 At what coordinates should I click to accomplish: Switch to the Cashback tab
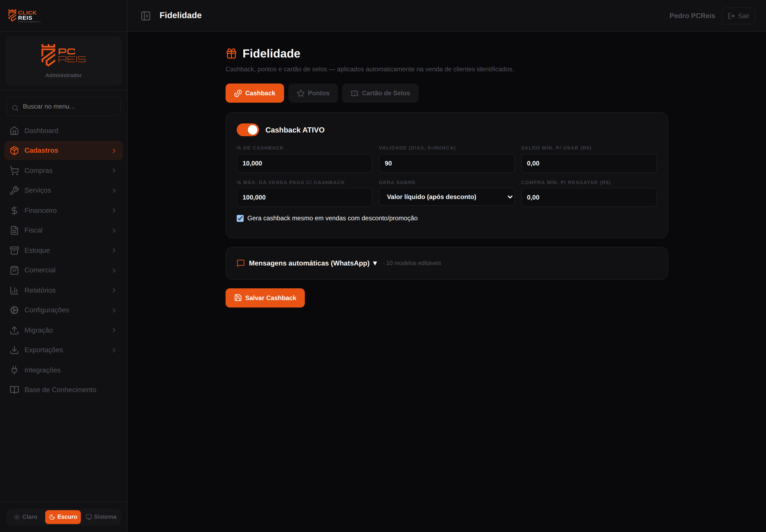[255, 93]
